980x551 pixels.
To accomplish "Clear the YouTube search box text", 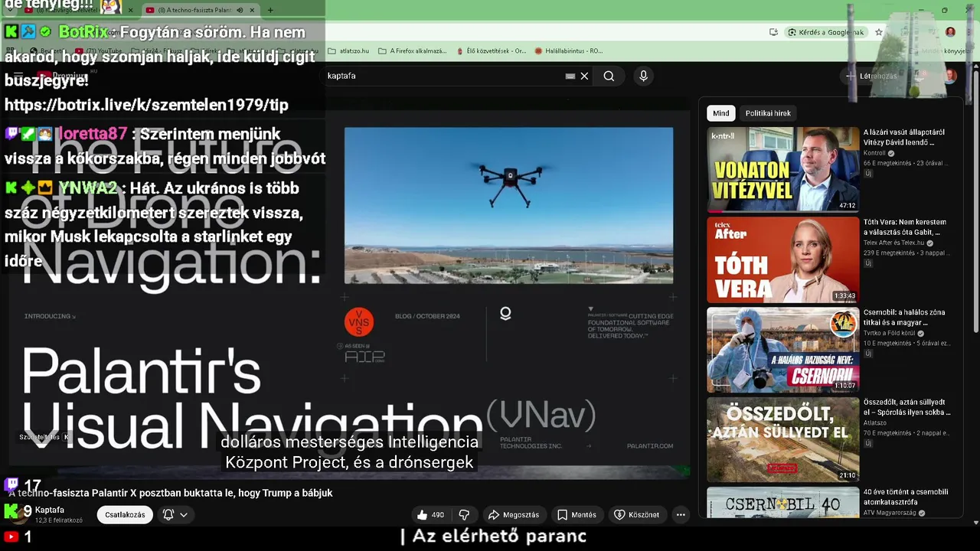I will (584, 76).
